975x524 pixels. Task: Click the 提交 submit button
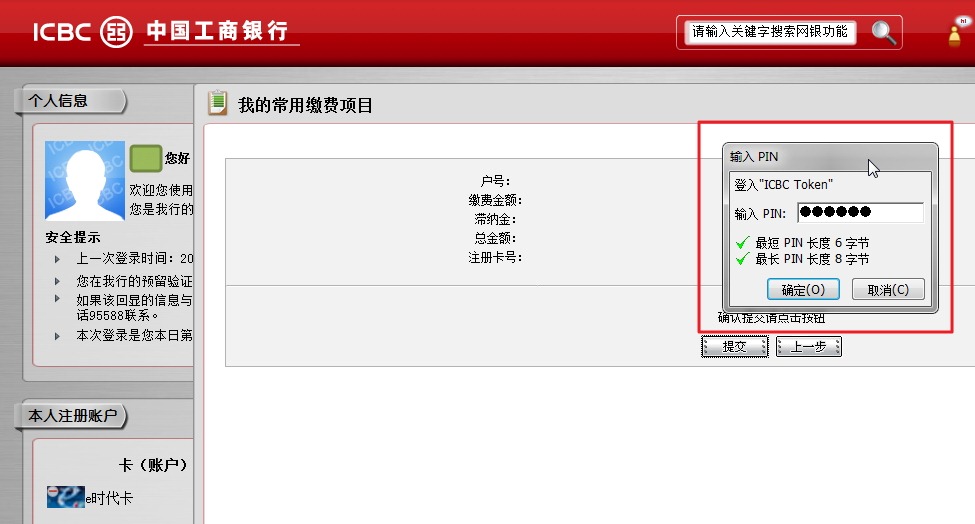734,347
